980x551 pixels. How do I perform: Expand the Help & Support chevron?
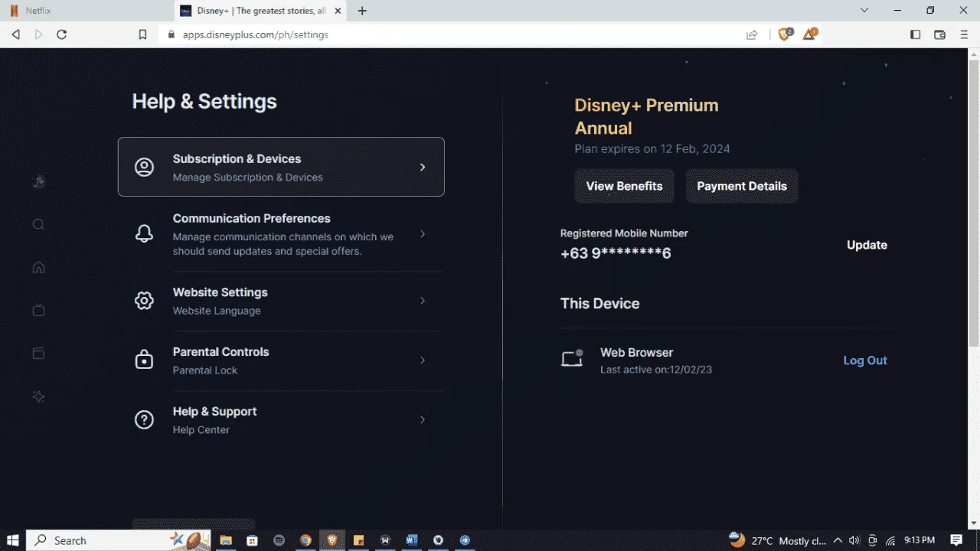point(423,419)
